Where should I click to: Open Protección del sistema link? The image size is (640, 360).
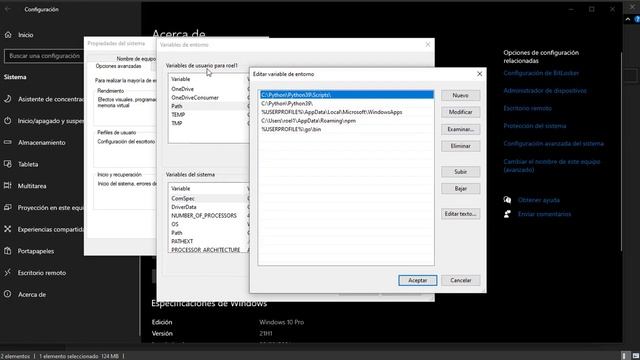coord(535,126)
